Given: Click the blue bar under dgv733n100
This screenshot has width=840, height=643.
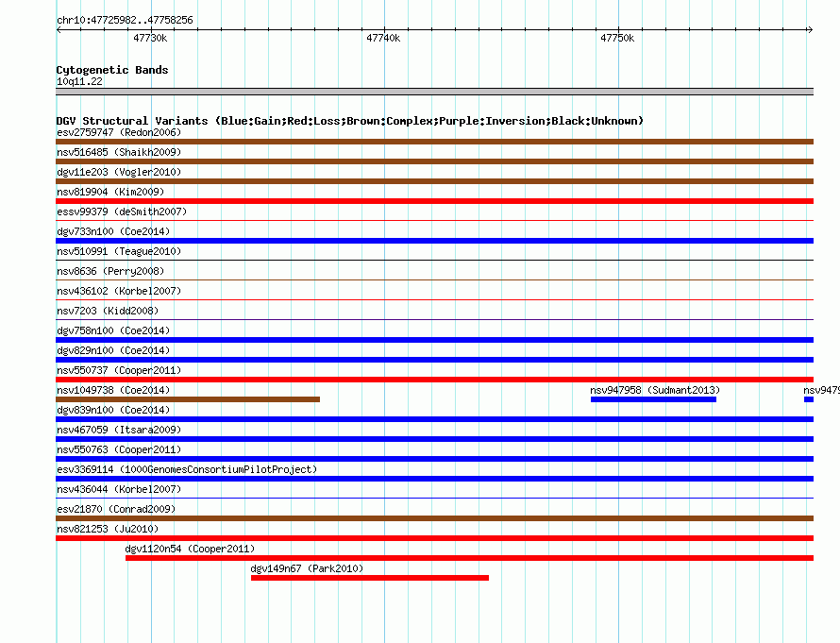Looking at the screenshot, I should (434, 241).
